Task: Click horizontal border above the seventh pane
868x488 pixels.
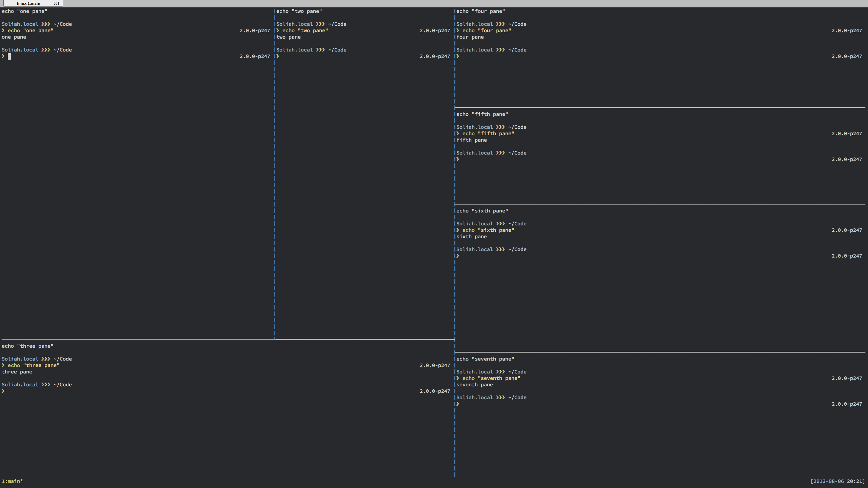Action: tap(659, 352)
